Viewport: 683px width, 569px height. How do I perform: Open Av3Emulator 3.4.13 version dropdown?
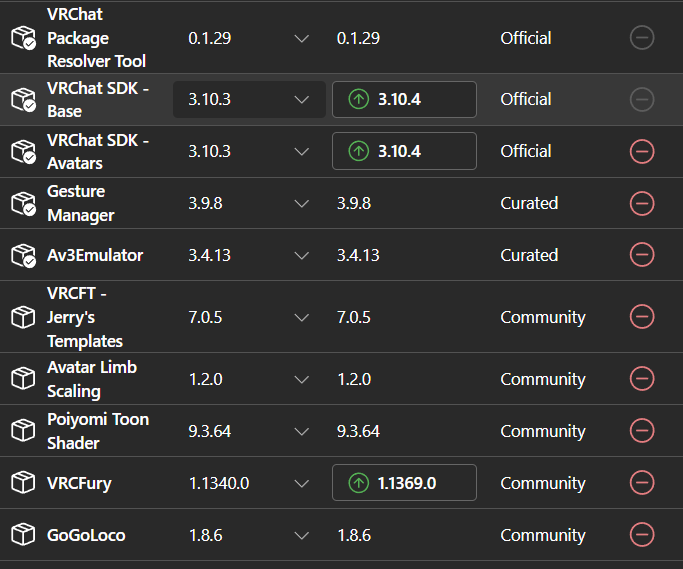tap(249, 255)
